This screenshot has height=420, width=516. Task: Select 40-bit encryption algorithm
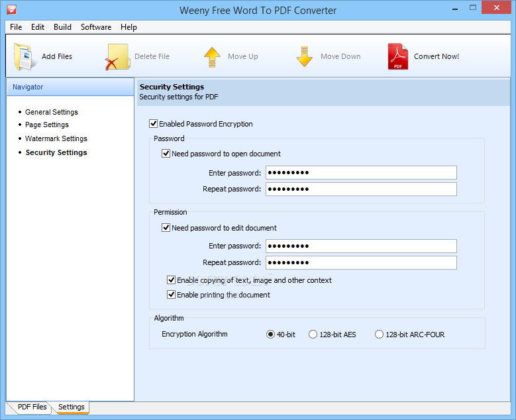click(270, 335)
